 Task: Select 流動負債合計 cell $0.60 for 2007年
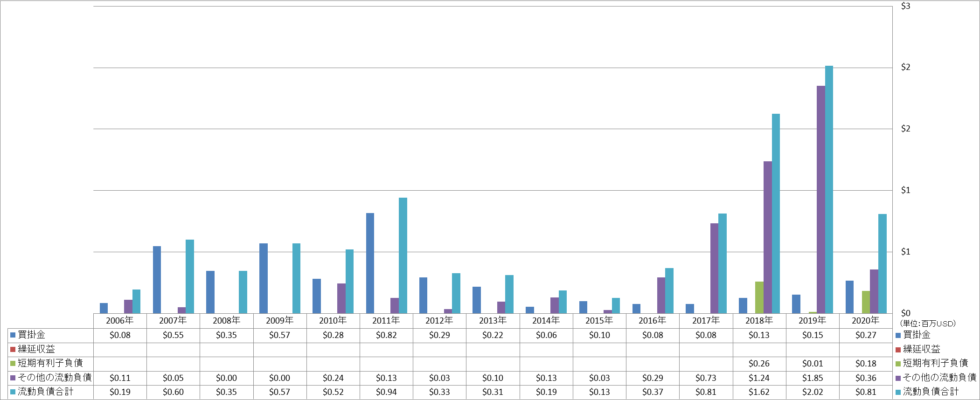coord(173,392)
